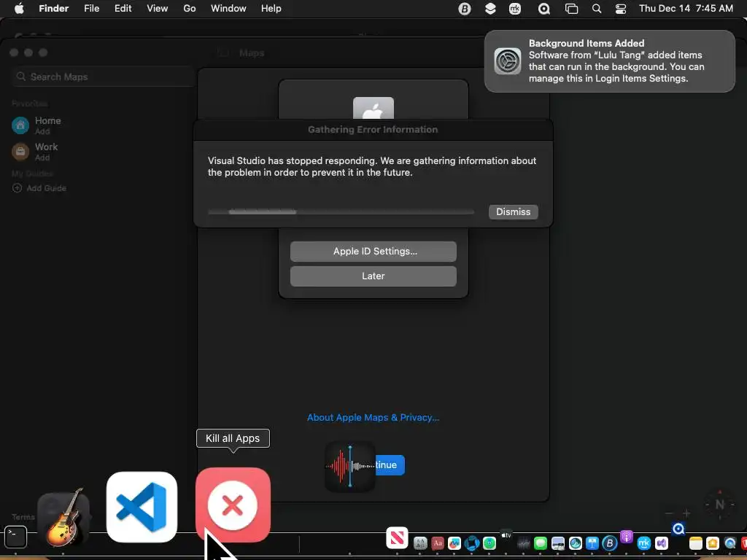Open Stage Manager windows icon in menu bar
The image size is (747, 560).
pyautogui.click(x=571, y=9)
